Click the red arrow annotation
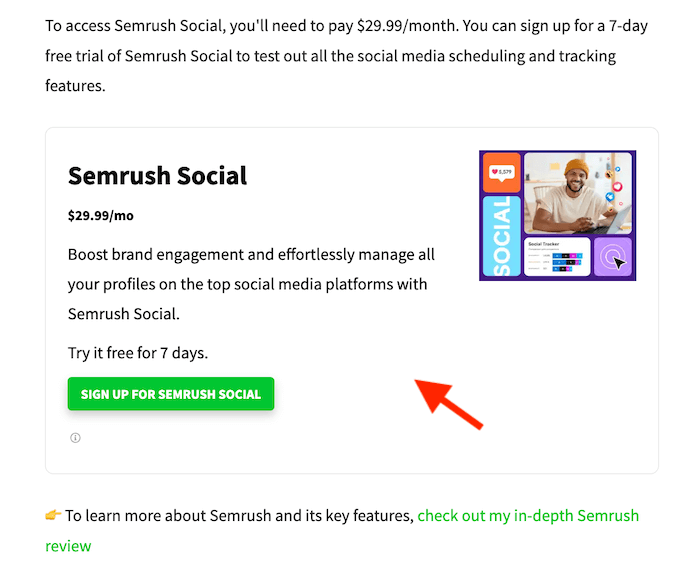 click(x=449, y=404)
